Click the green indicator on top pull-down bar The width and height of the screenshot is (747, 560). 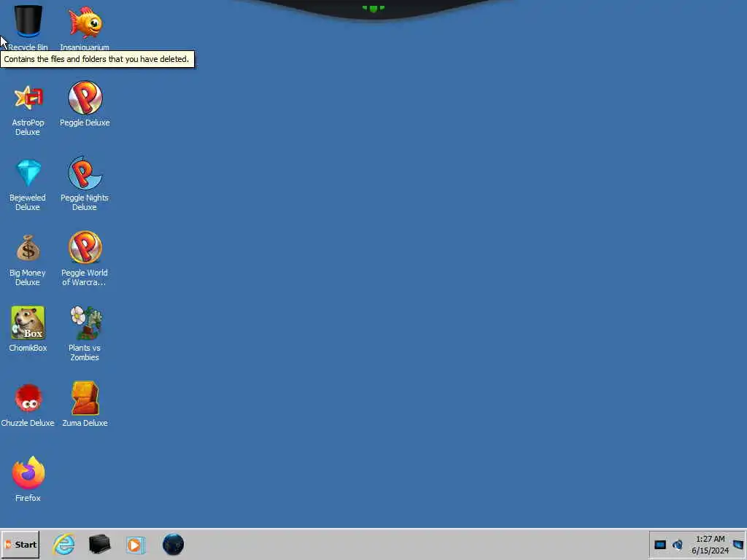pos(373,8)
